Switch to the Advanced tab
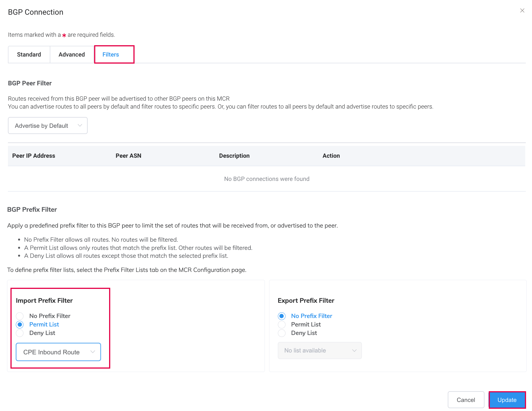 [x=72, y=54]
